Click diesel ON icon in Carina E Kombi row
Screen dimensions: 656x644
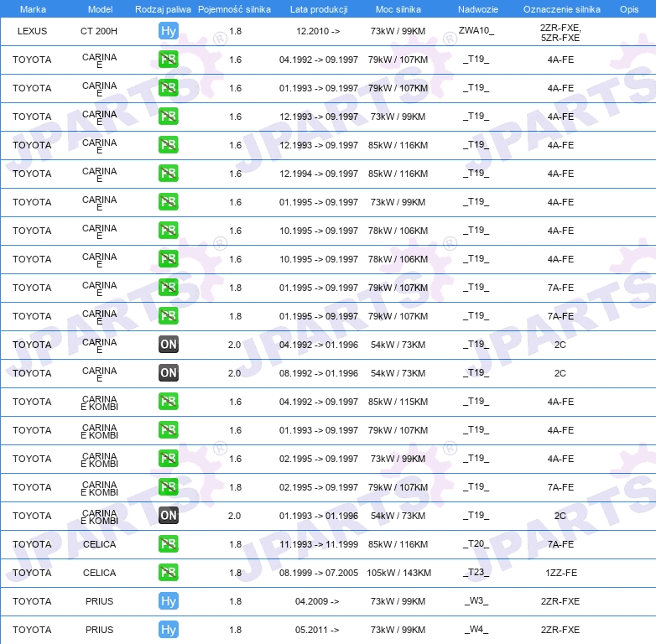(169, 515)
